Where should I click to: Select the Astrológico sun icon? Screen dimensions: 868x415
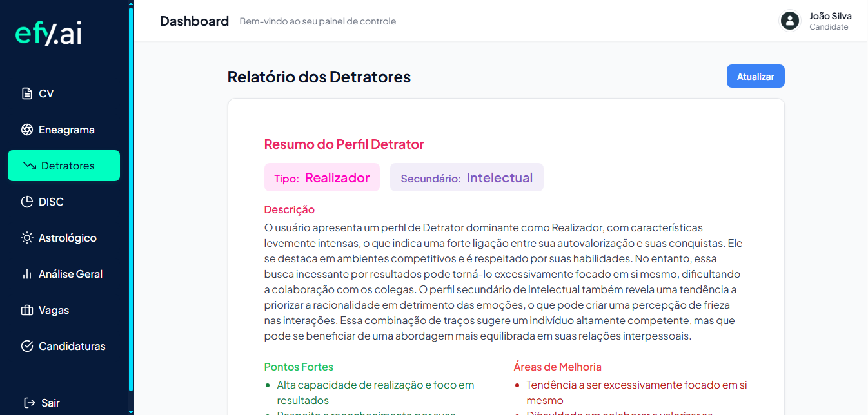click(26, 237)
